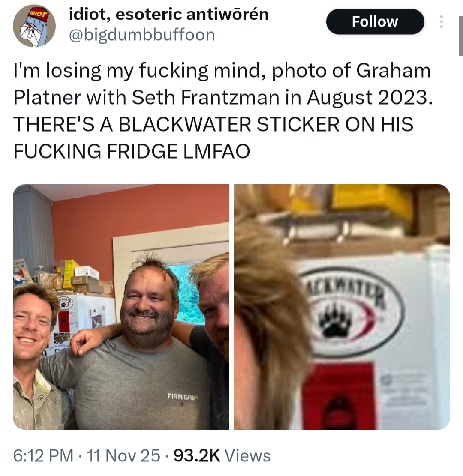The height and width of the screenshot is (476, 463).
Task: Open the left group selfie photo
Action: [121, 307]
